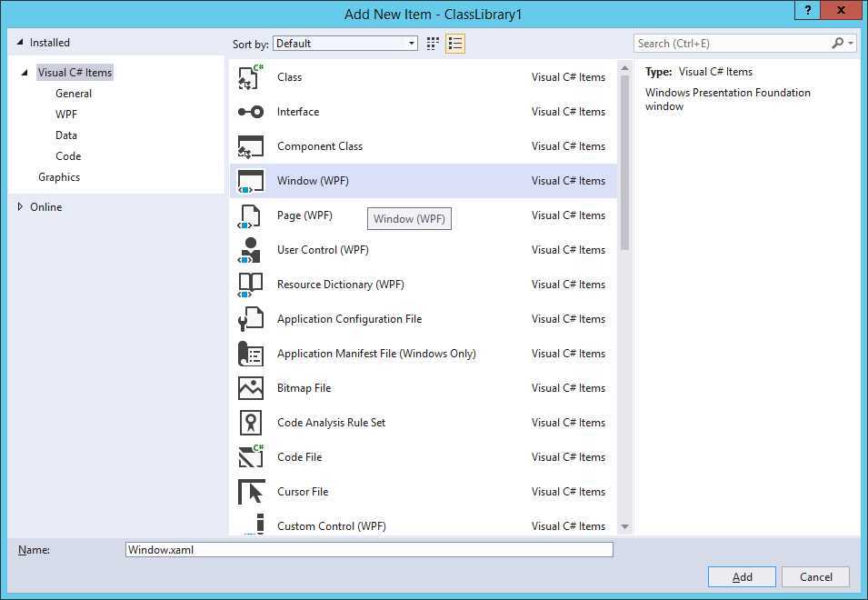The height and width of the screenshot is (600, 868).
Task: Click the Cursor File label
Action: click(303, 492)
